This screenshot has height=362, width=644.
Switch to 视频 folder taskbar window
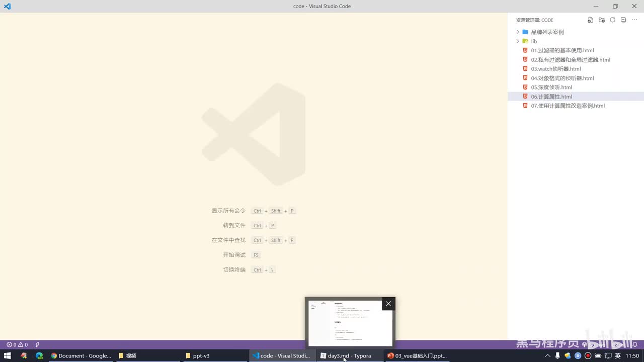pyautogui.click(x=147, y=355)
